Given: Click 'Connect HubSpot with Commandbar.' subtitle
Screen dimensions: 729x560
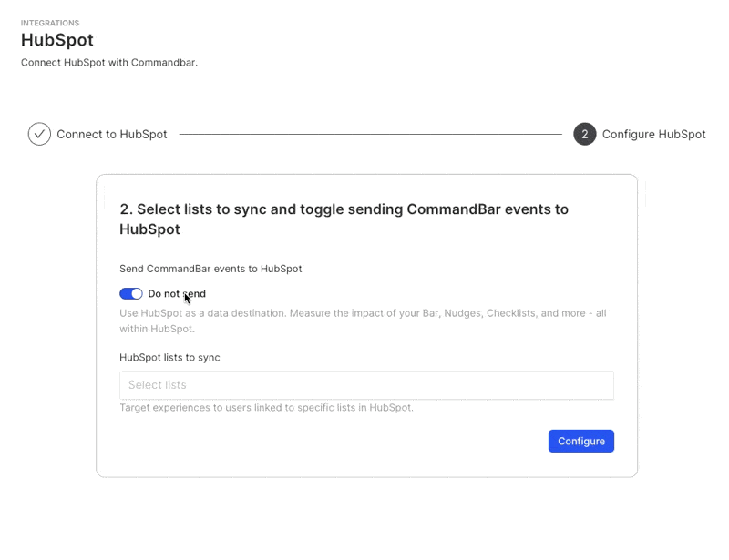Looking at the screenshot, I should [109, 63].
